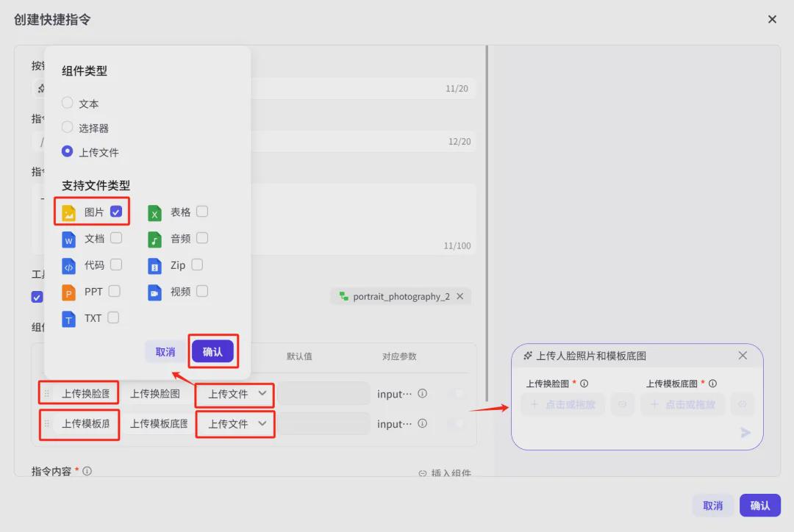Screen dimensions: 794x532
Task: Click the 代码 code file type icon
Action: [x=70, y=265]
